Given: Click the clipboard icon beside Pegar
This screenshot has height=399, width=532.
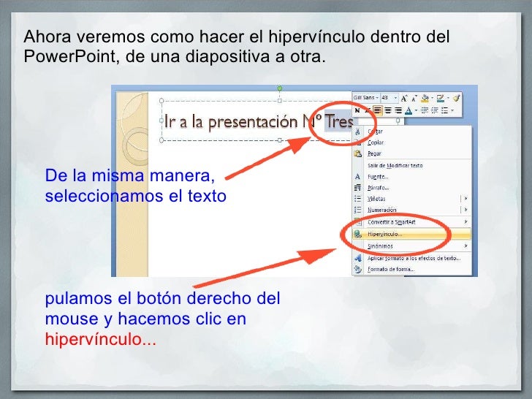Looking at the screenshot, I should point(357,153).
